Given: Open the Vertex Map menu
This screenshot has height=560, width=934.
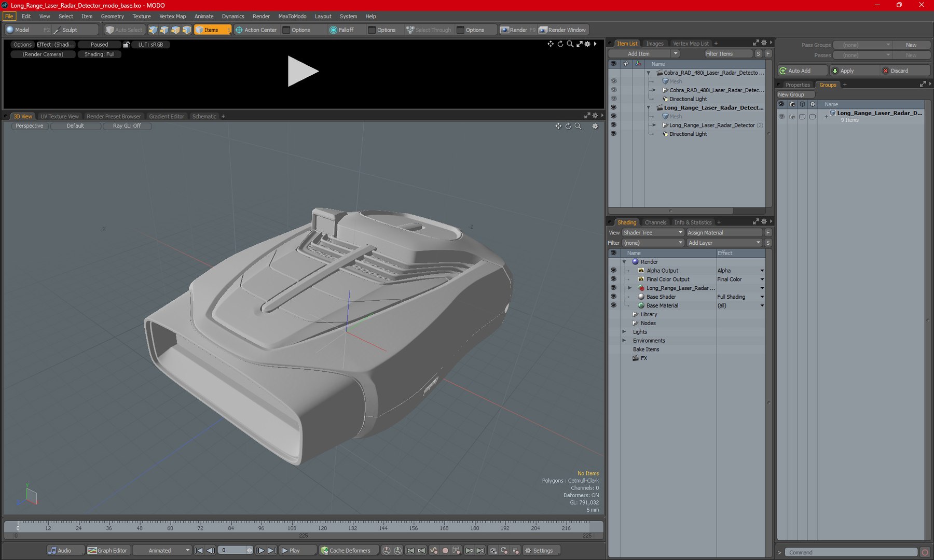Looking at the screenshot, I should [x=172, y=17].
